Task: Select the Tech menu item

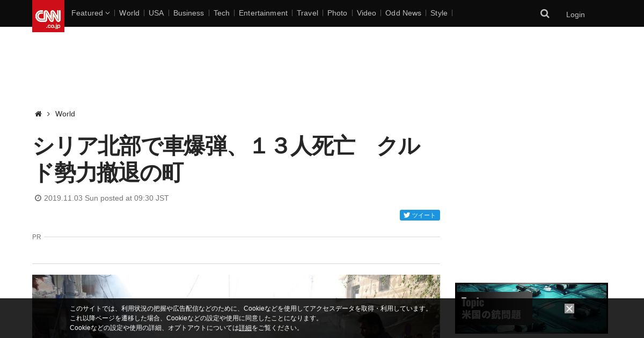Action: tap(221, 13)
